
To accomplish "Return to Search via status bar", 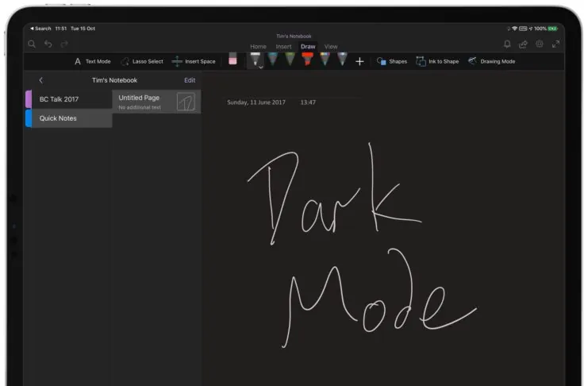I will tap(40, 29).
